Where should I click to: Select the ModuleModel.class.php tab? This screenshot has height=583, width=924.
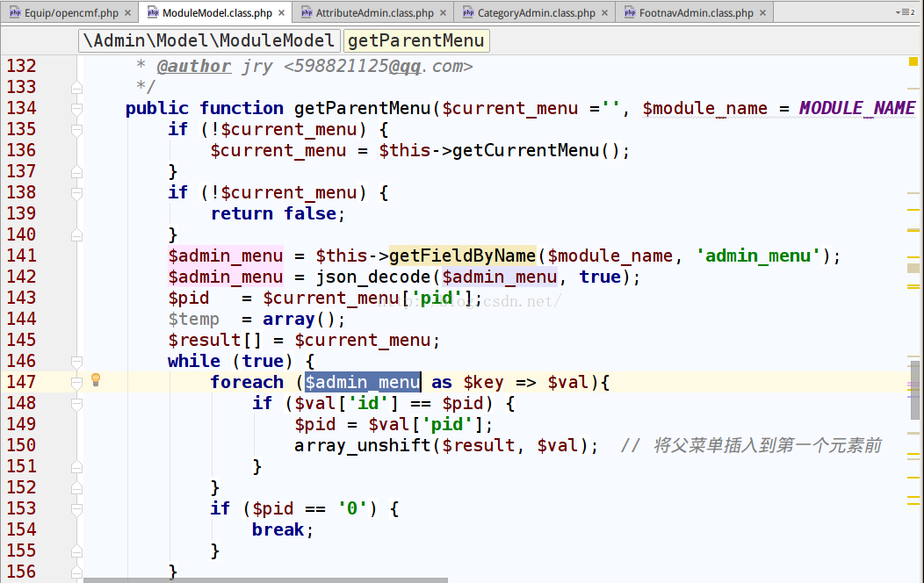216,12
